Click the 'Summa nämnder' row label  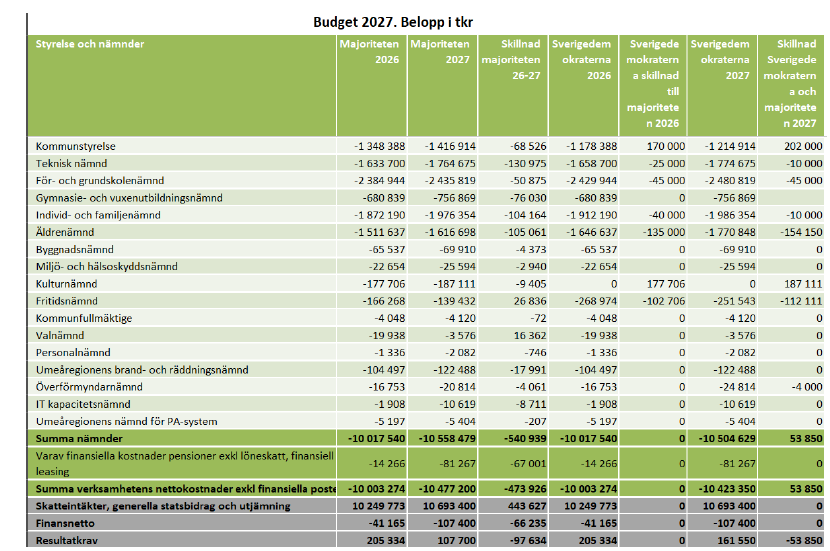tap(79, 438)
